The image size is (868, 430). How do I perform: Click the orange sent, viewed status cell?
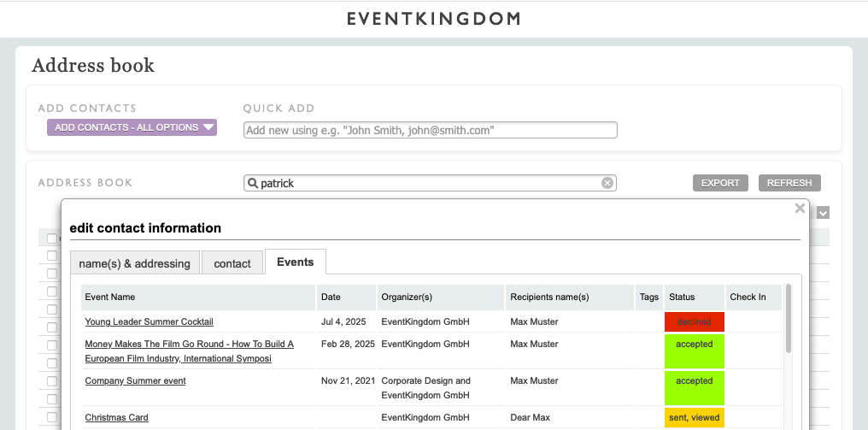coord(694,417)
